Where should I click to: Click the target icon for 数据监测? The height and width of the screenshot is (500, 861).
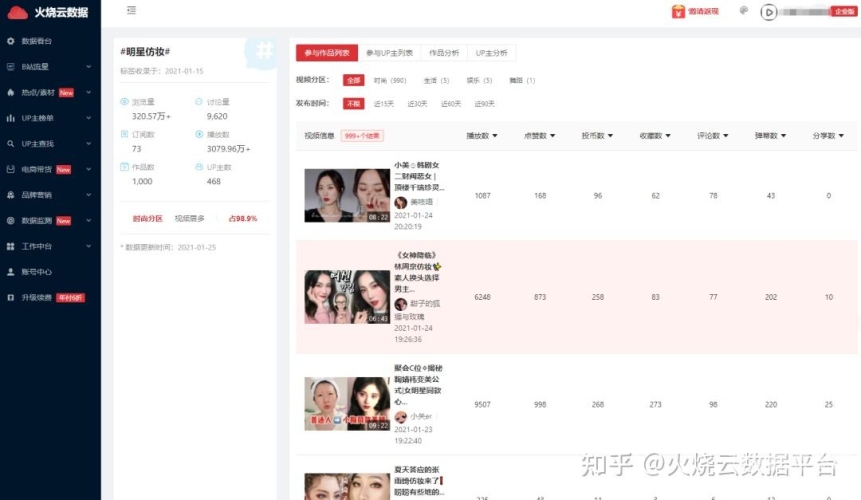click(x=10, y=221)
